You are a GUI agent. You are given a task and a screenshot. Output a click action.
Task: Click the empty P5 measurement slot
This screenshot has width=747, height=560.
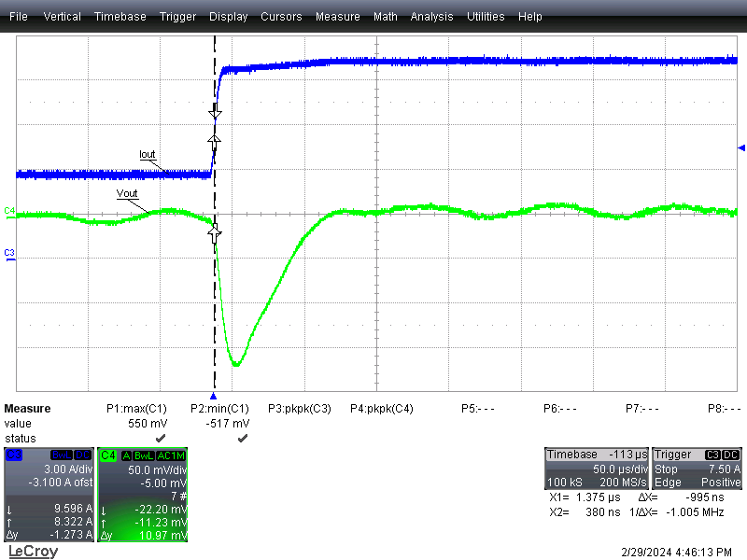pos(479,409)
